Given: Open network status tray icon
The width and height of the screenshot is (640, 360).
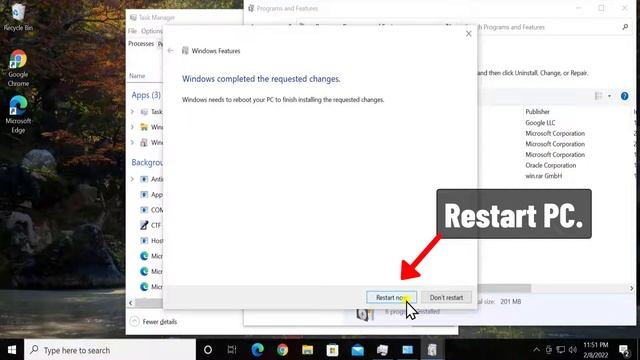Looking at the screenshot, I should tap(561, 350).
